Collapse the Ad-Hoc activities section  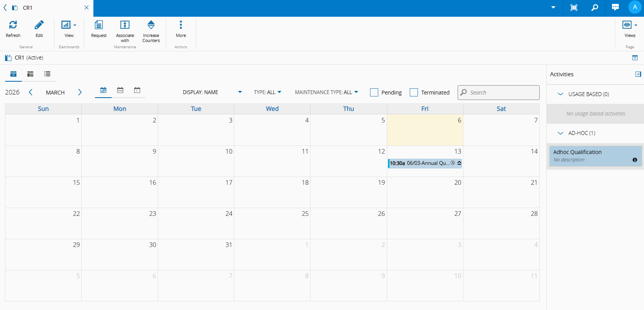tap(560, 133)
